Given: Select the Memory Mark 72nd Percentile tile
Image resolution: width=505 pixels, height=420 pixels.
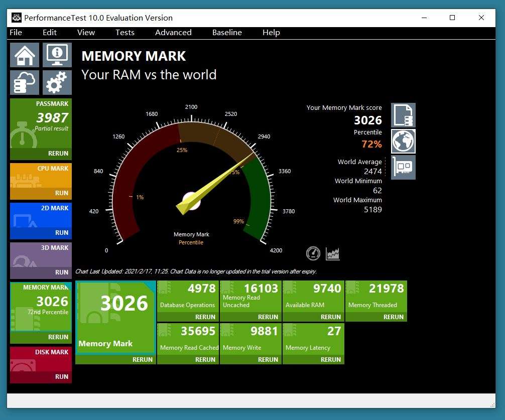Looking at the screenshot, I should (41, 307).
